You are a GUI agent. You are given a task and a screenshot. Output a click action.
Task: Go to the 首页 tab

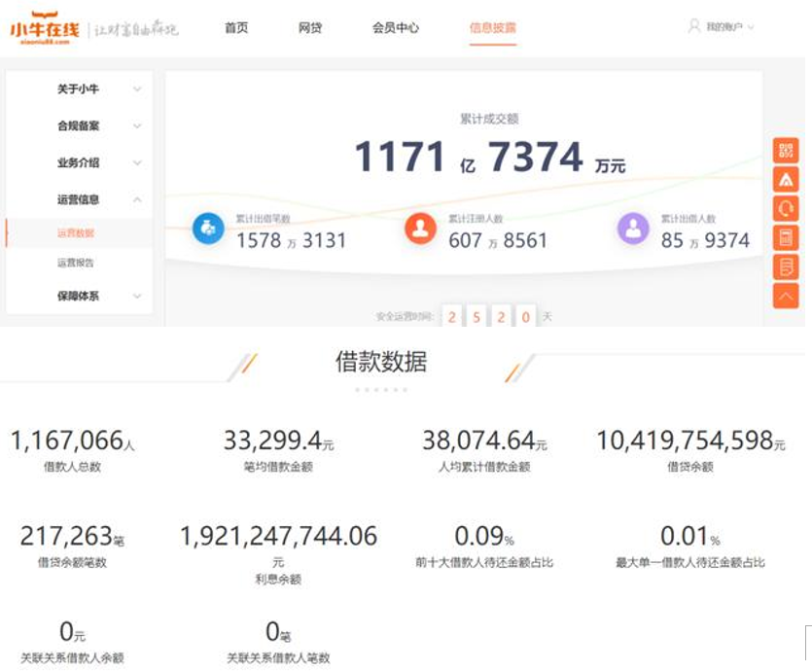[236, 28]
